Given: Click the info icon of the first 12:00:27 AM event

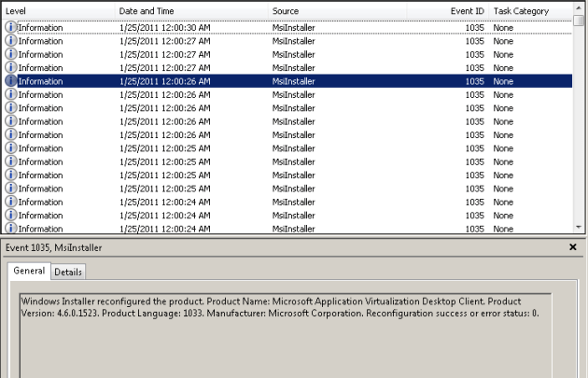Looking at the screenshot, I should click(x=11, y=41).
